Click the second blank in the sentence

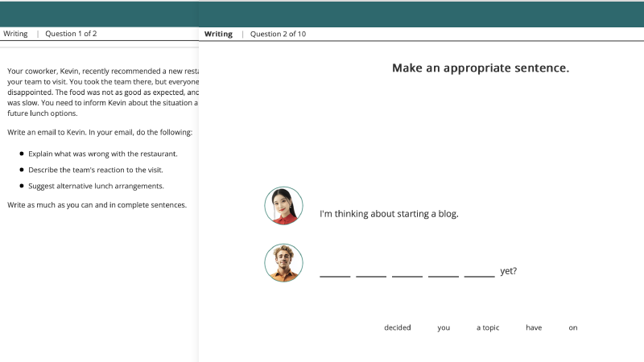[371, 272]
